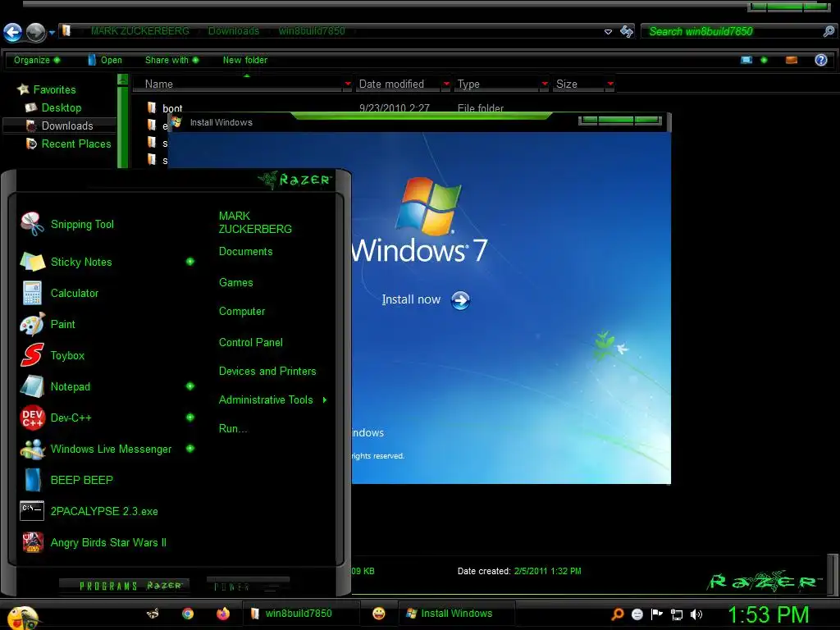The height and width of the screenshot is (630, 840).
Task: Open the Calculator icon
Action: (x=32, y=293)
